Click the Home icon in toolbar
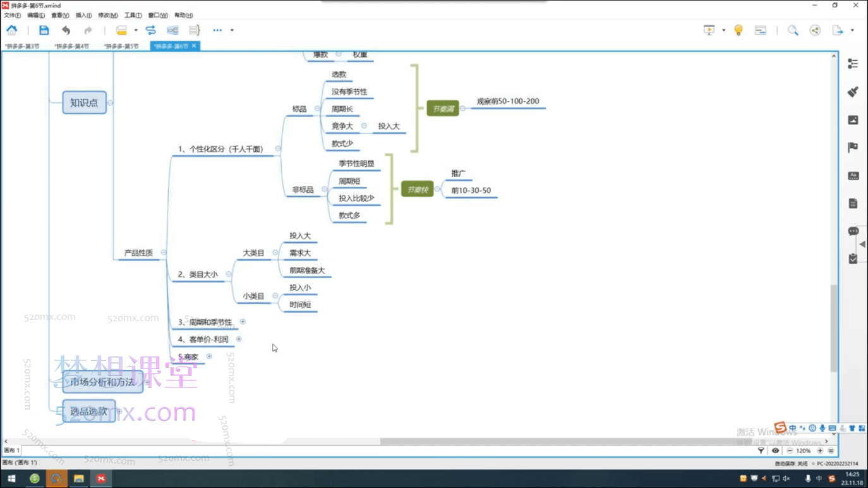 [x=12, y=30]
